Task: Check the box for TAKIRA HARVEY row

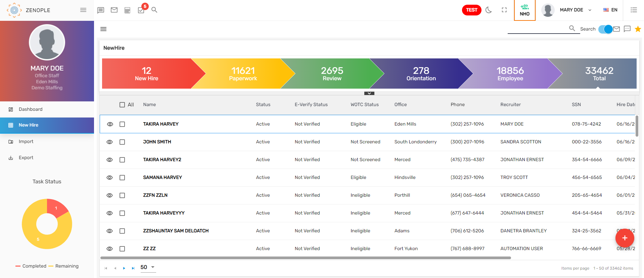Action: [x=122, y=124]
